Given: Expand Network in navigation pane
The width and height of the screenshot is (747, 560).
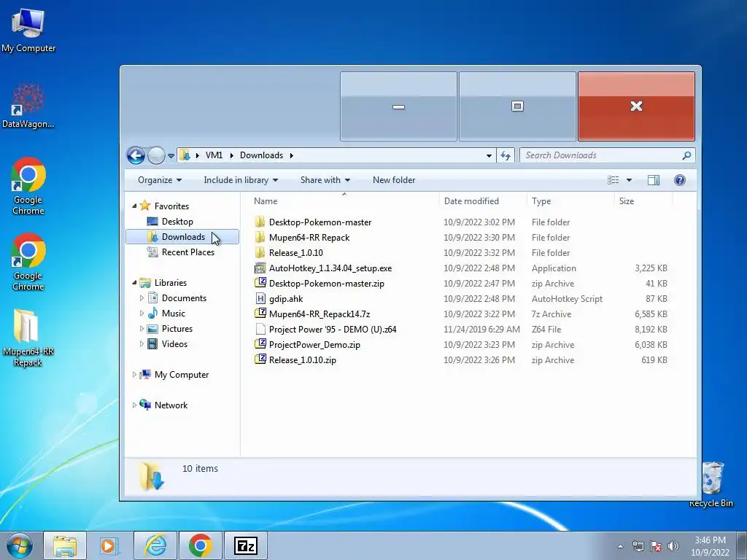Looking at the screenshot, I should 134,405.
